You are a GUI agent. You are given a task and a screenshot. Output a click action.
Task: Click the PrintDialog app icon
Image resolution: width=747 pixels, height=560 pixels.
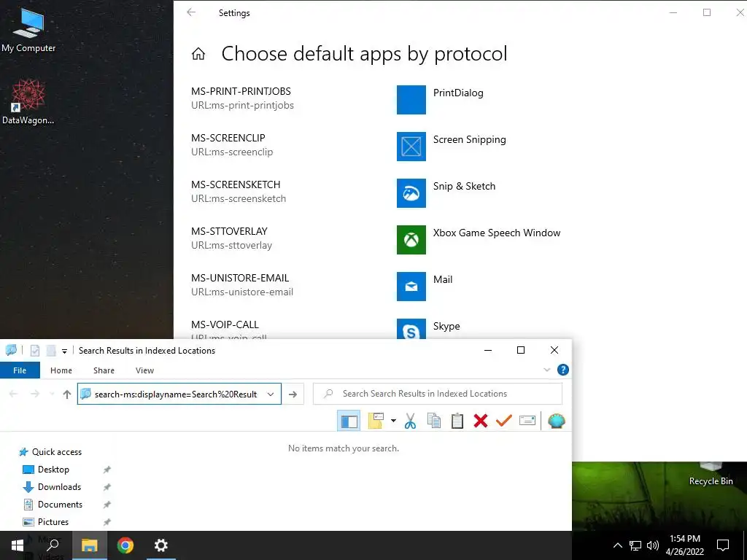click(x=411, y=99)
